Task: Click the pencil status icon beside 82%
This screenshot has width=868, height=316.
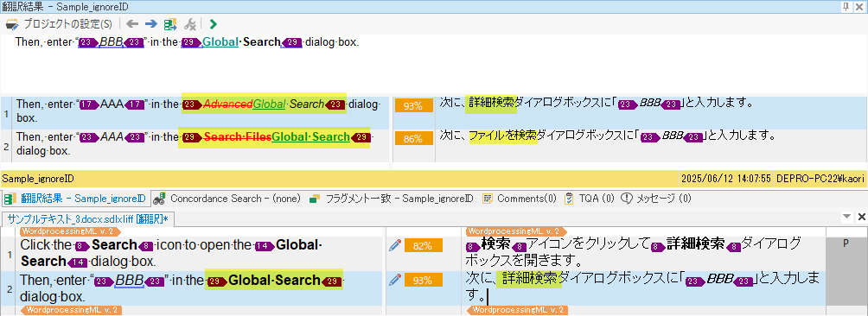Action: [x=395, y=246]
